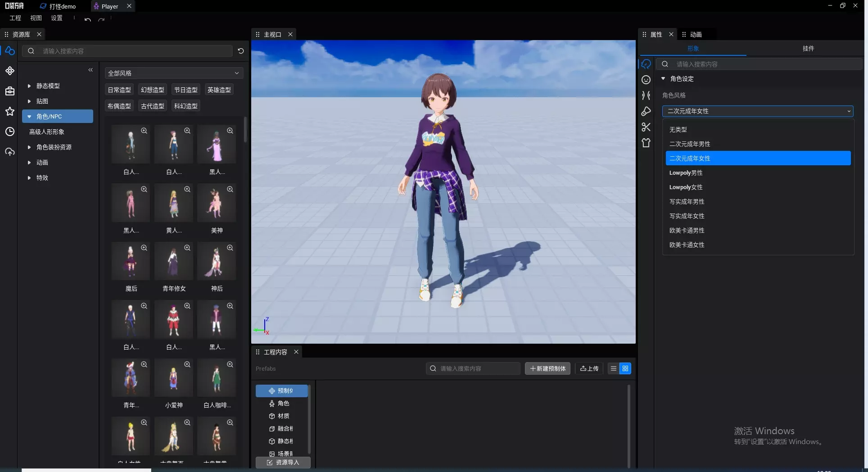
Task: Open the 全部风格 style dropdown
Action: tap(174, 73)
